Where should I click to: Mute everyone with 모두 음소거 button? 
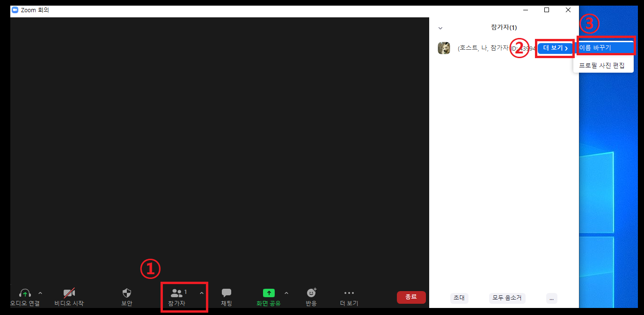[x=507, y=298]
